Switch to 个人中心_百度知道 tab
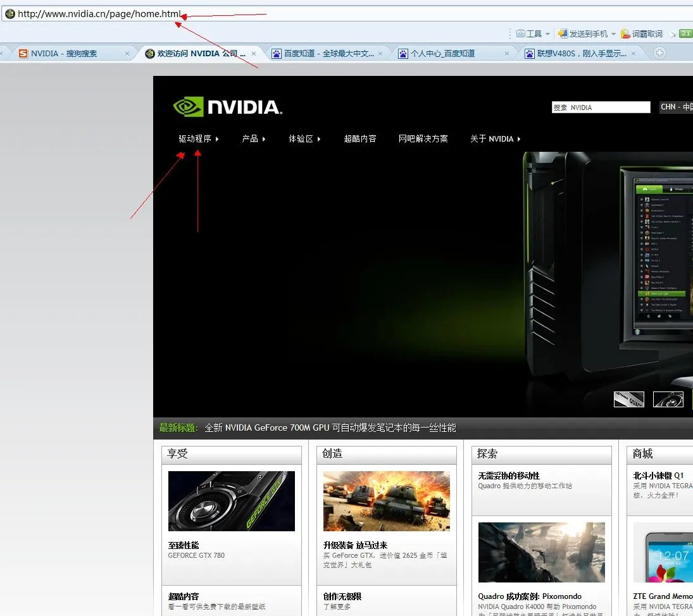 tap(453, 53)
